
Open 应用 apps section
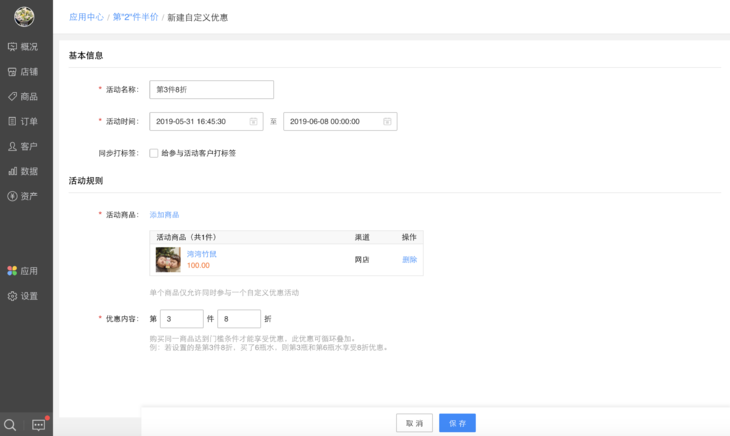[x=24, y=271]
